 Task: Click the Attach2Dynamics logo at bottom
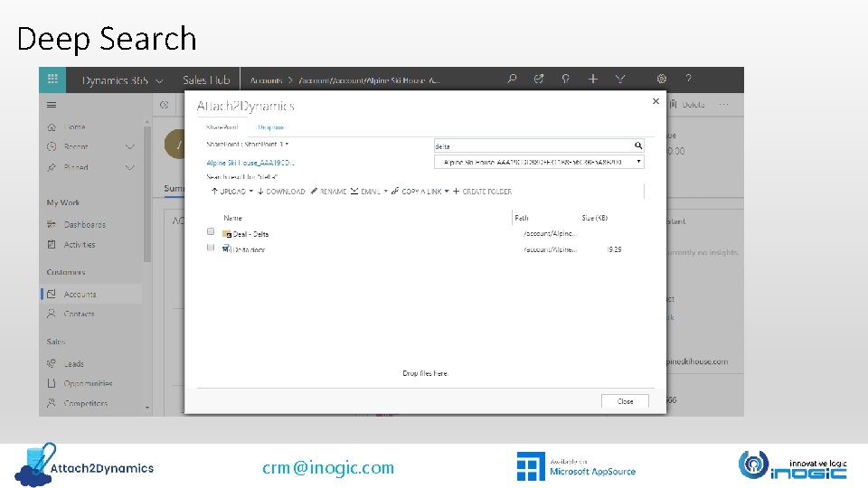pyautogui.click(x=84, y=465)
